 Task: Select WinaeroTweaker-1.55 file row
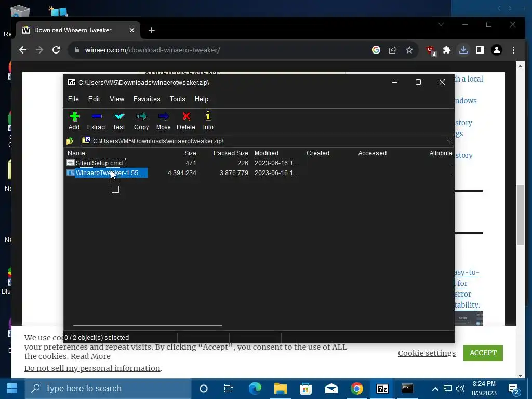click(107, 172)
